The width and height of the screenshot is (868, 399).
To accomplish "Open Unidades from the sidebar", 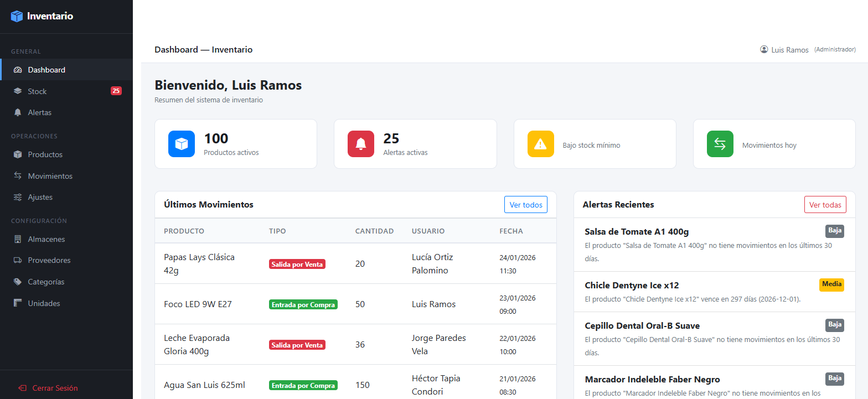I will 44,303.
